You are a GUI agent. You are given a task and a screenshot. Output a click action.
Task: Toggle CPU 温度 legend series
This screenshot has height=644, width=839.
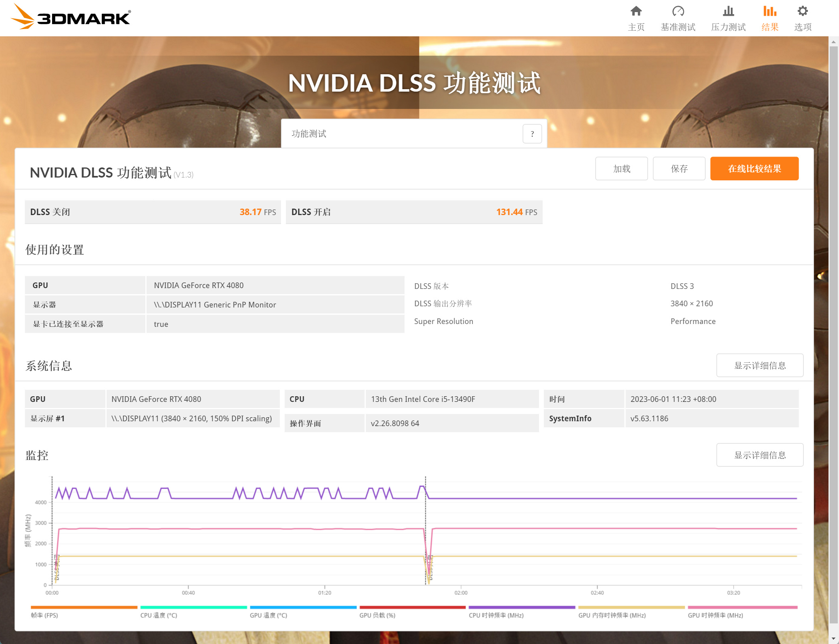click(x=159, y=615)
